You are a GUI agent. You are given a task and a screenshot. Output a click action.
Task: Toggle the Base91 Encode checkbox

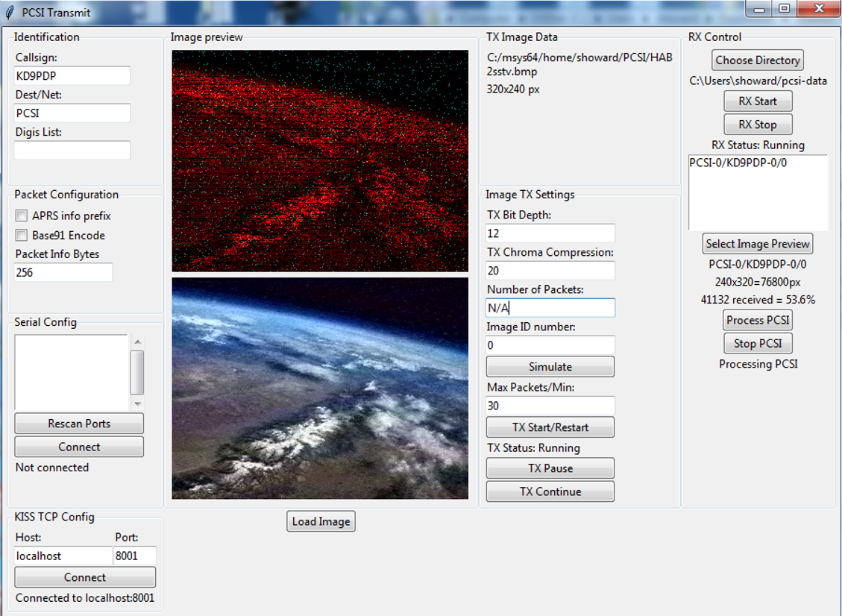[x=22, y=236]
